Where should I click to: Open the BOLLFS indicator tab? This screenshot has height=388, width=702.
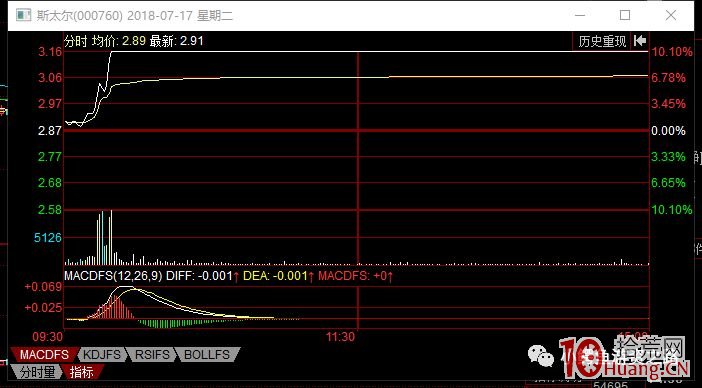(206, 355)
